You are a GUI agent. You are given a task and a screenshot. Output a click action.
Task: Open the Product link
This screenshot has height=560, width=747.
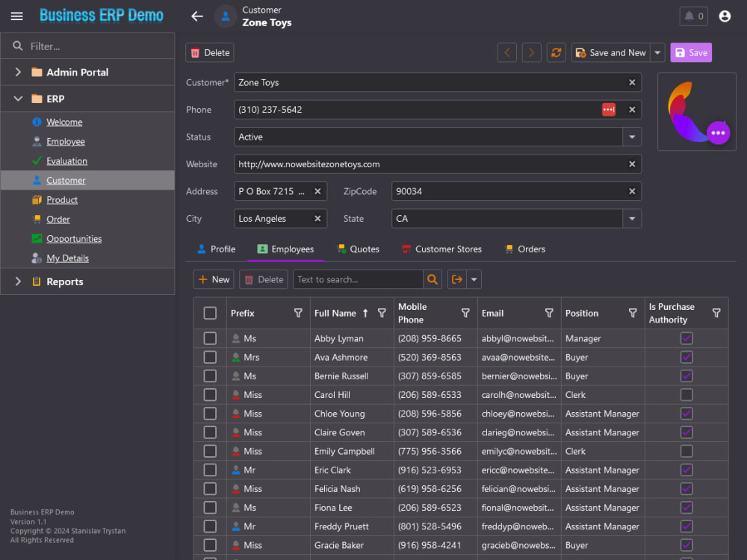click(62, 199)
